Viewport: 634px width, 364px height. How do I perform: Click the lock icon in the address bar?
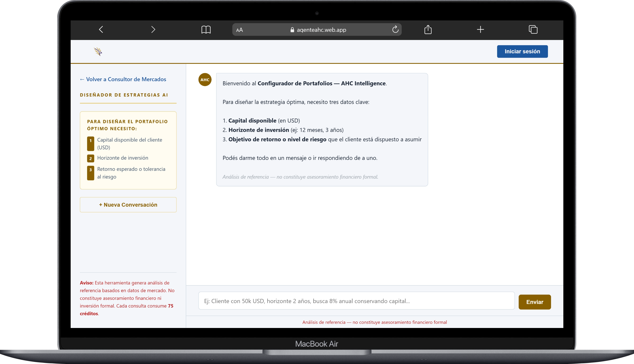[x=292, y=30]
